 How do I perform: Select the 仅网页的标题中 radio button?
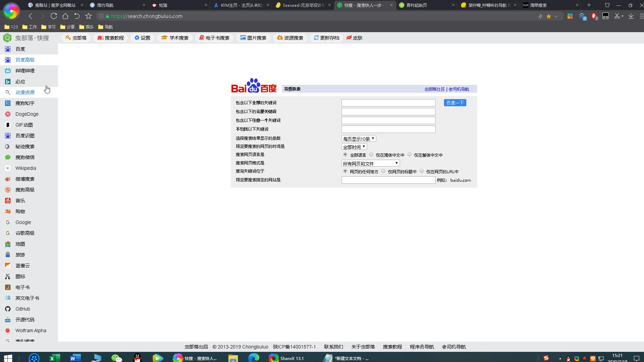tap(383, 171)
